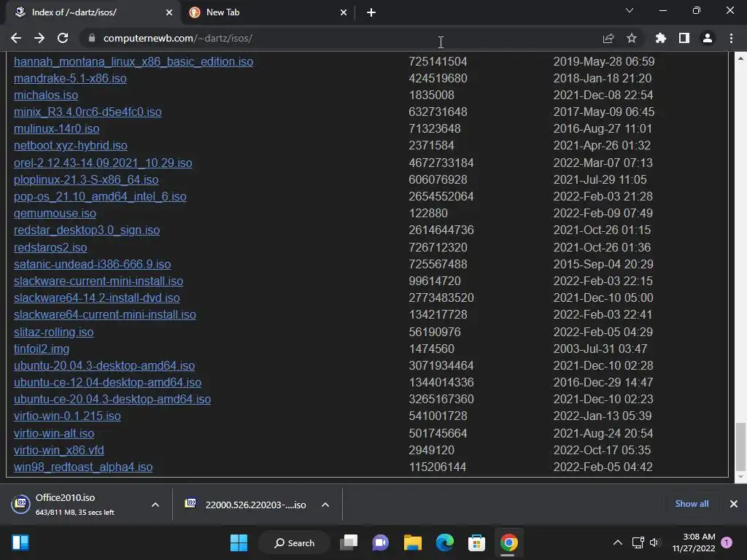Click the taskbar Search box
Viewport: 747px width, 560px height.
[x=295, y=542]
